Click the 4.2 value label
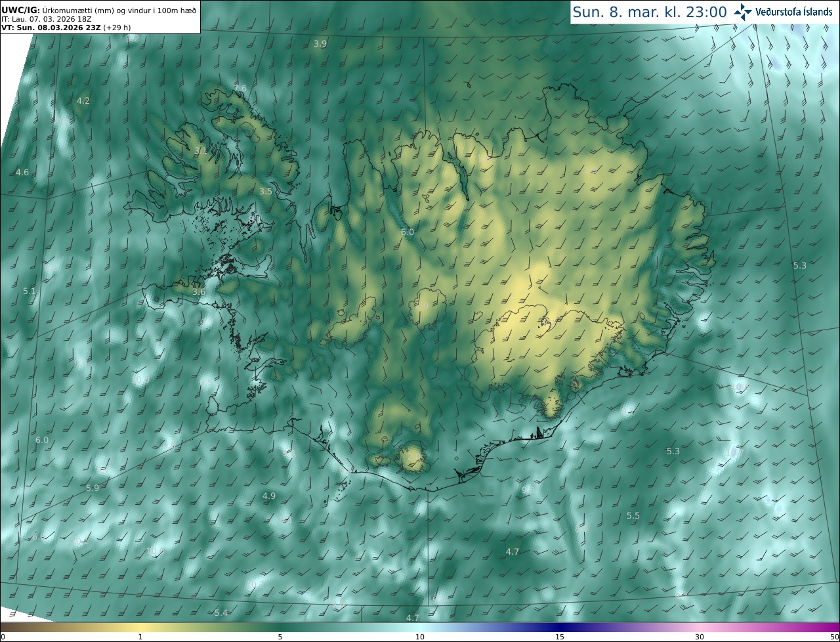840x642 pixels. coord(83,100)
